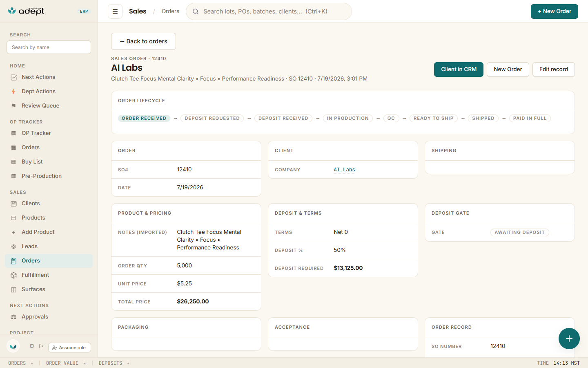The image size is (588, 368).
Task: Click the terms value Net 0
Action: (341, 232)
